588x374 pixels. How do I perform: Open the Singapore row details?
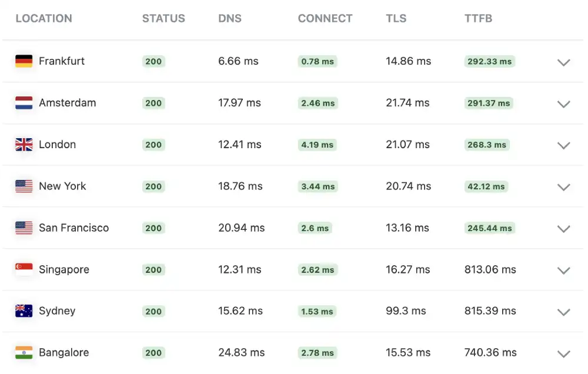tap(563, 271)
